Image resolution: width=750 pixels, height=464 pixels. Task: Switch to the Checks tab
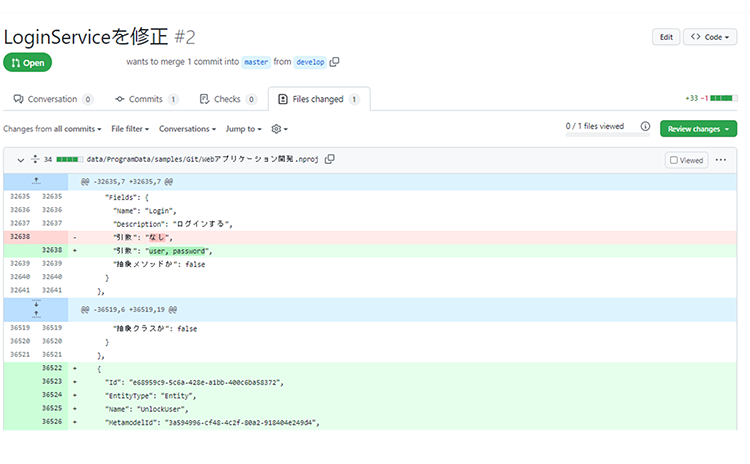tap(228, 99)
